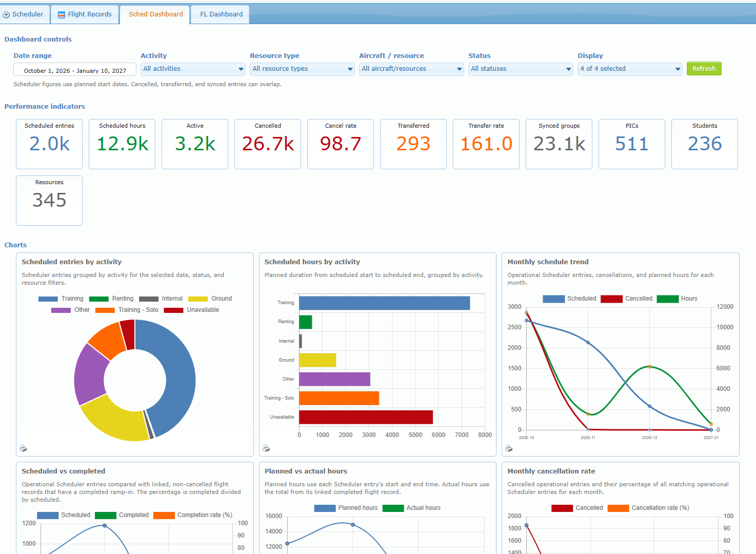Expand the Display multi-select dropdown
Image resolution: width=756 pixels, height=554 pixels.
pos(630,69)
